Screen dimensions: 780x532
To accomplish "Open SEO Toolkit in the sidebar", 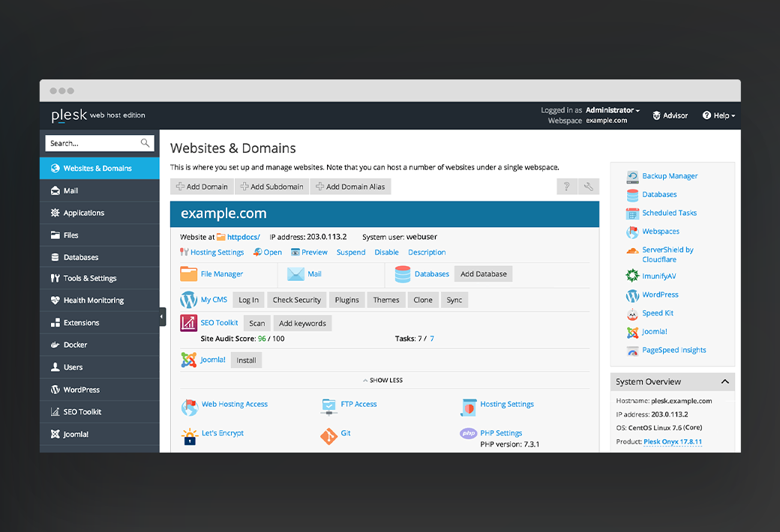I will (100, 411).
